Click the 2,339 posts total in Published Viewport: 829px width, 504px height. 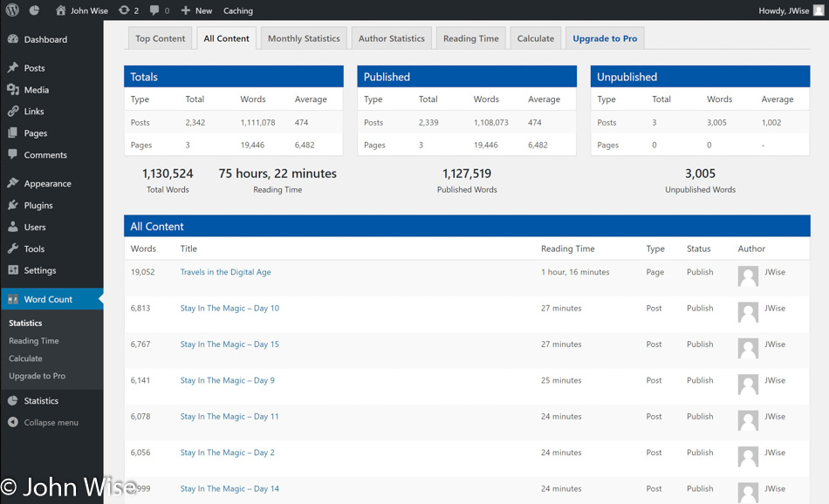(x=428, y=123)
